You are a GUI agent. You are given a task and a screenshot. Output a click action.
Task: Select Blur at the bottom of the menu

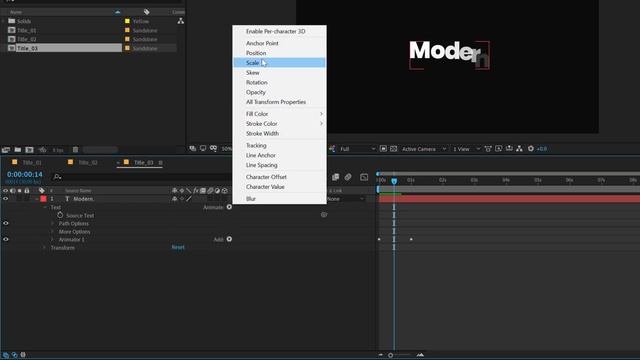tap(279, 199)
